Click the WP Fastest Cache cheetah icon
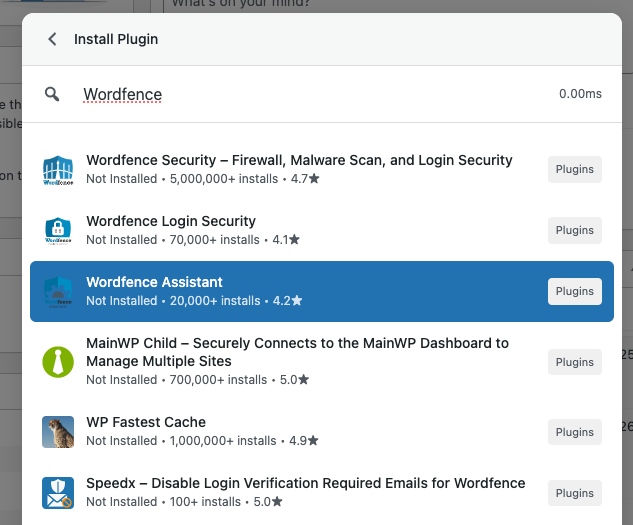The width and height of the screenshot is (633, 525). pos(58,432)
